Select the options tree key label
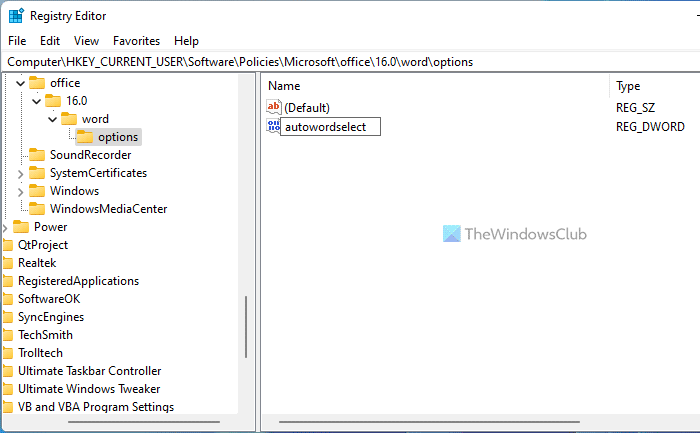This screenshot has width=700, height=433. tap(118, 137)
